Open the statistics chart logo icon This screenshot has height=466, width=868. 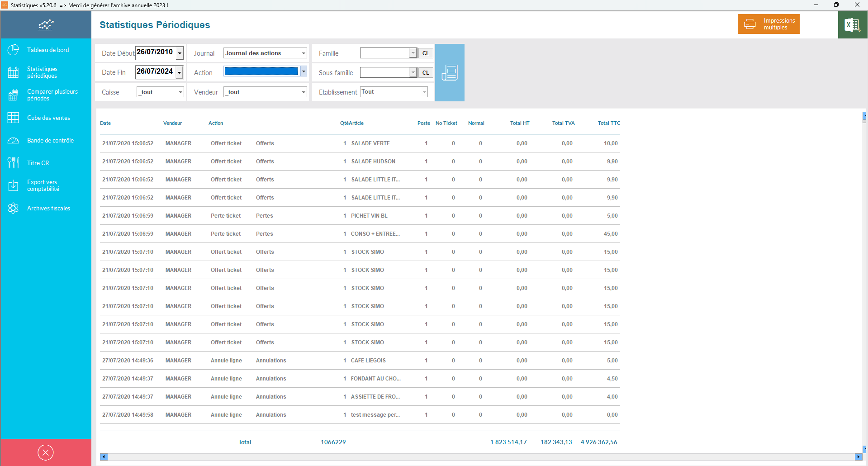pos(46,25)
